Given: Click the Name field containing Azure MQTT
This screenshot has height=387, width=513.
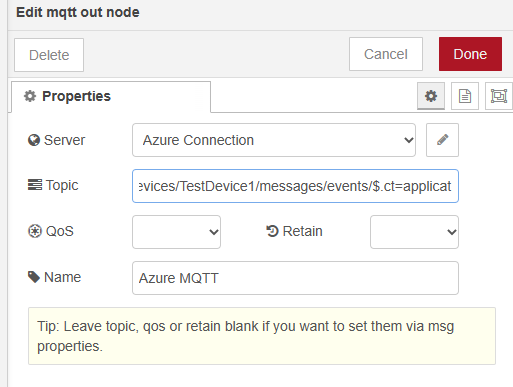Looking at the screenshot, I should coord(295,278).
